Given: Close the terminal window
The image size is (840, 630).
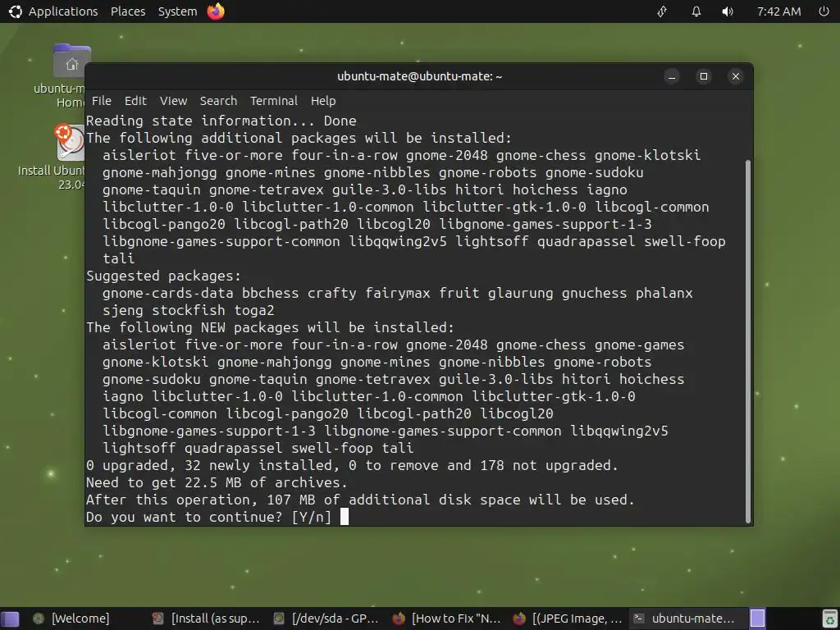Looking at the screenshot, I should tap(736, 76).
